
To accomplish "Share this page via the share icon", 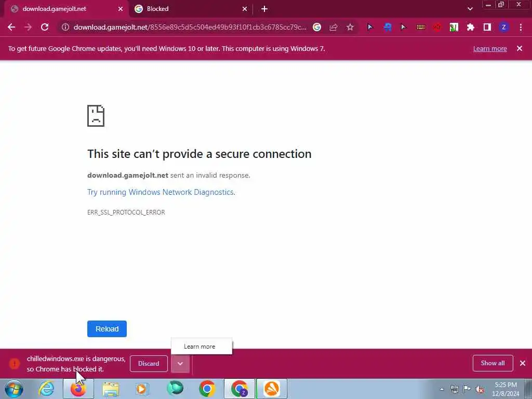I will [x=333, y=27].
